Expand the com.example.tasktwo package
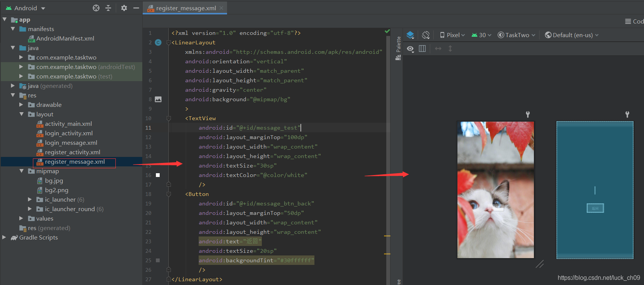This screenshot has width=644, height=285. pos(21,57)
